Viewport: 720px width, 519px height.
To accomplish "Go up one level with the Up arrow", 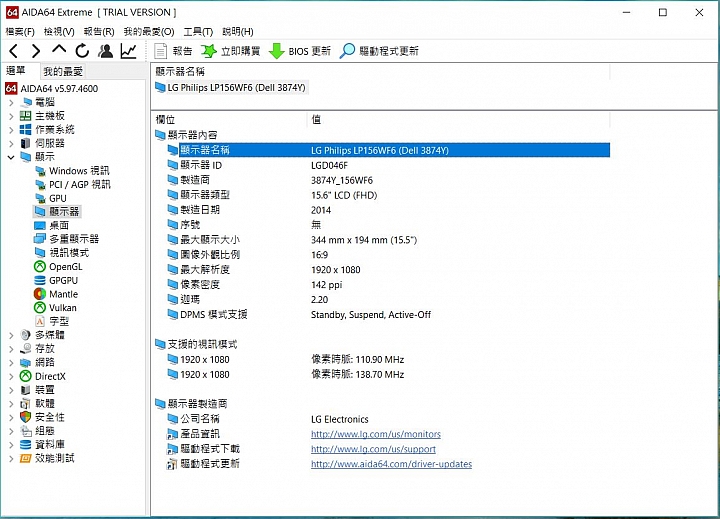I will [x=59, y=50].
